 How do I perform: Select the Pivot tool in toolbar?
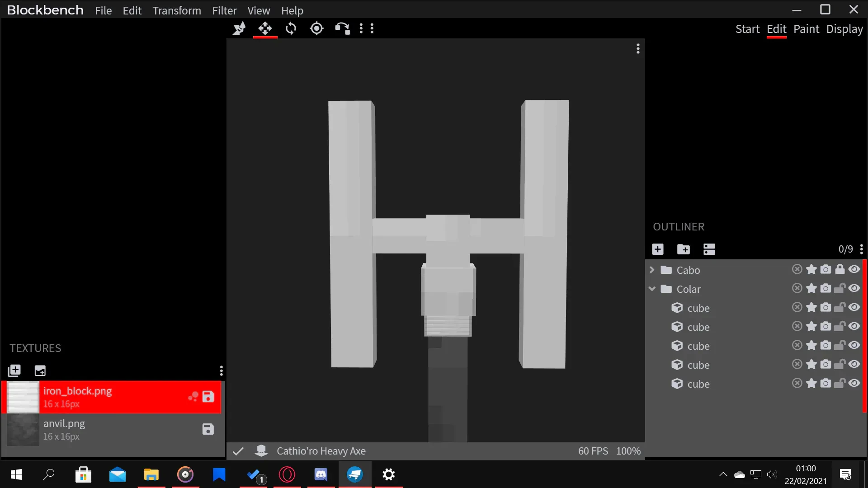pyautogui.click(x=316, y=28)
